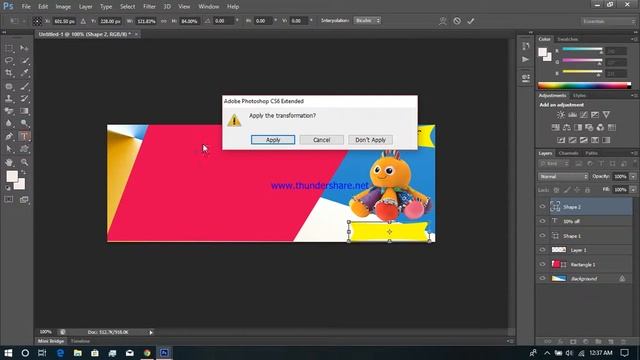Switch to the Swatches tab
Screen dimensions: 640x360
point(568,39)
